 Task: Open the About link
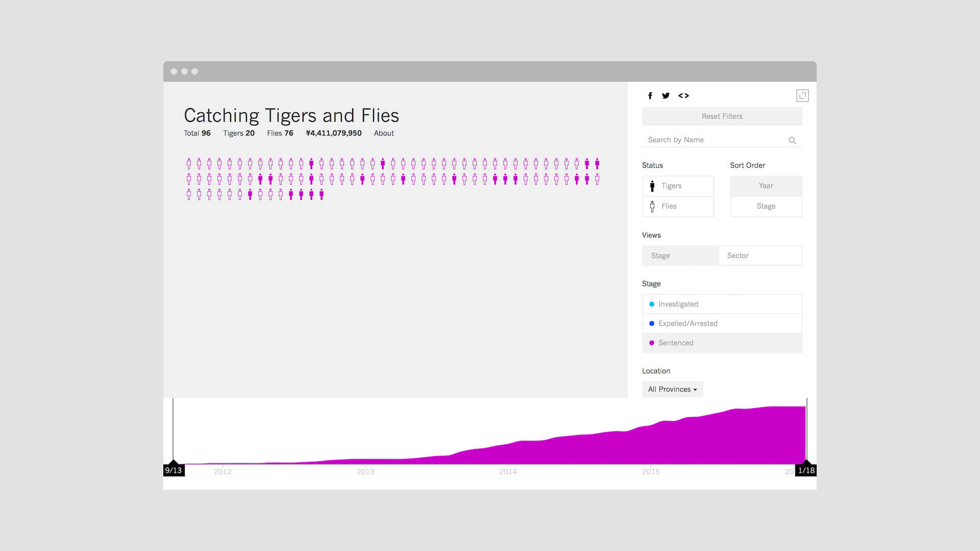tap(384, 133)
